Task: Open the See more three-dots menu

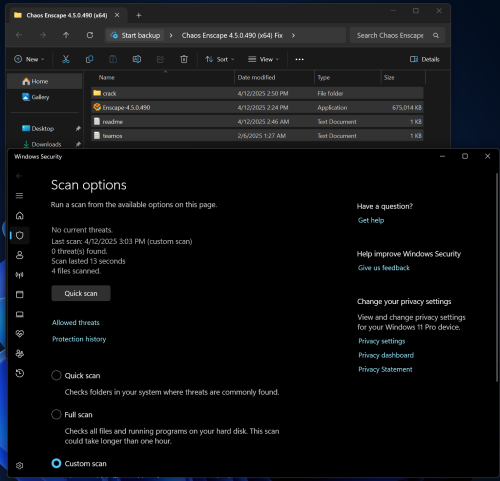Action: coord(299,59)
